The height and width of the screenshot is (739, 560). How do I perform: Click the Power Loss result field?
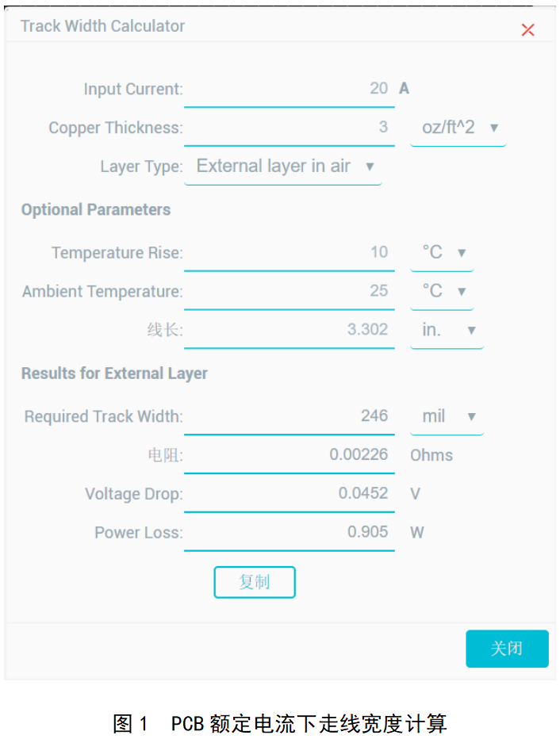coord(289,532)
